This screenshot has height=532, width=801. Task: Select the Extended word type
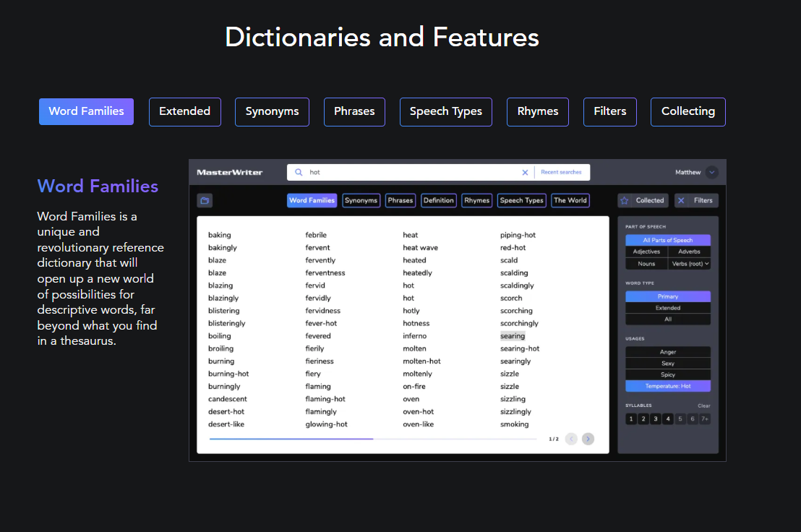tap(668, 308)
